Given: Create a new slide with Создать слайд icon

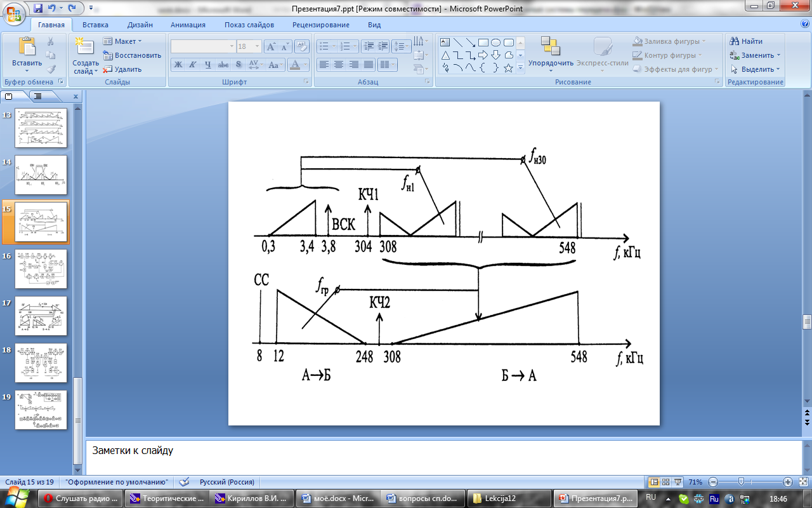Looking at the screenshot, I should (85, 46).
